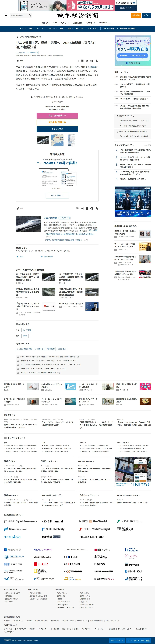Open テレ東BIZ logo
Image resolution: width=155 pixels, height=644 pixels.
41,564
